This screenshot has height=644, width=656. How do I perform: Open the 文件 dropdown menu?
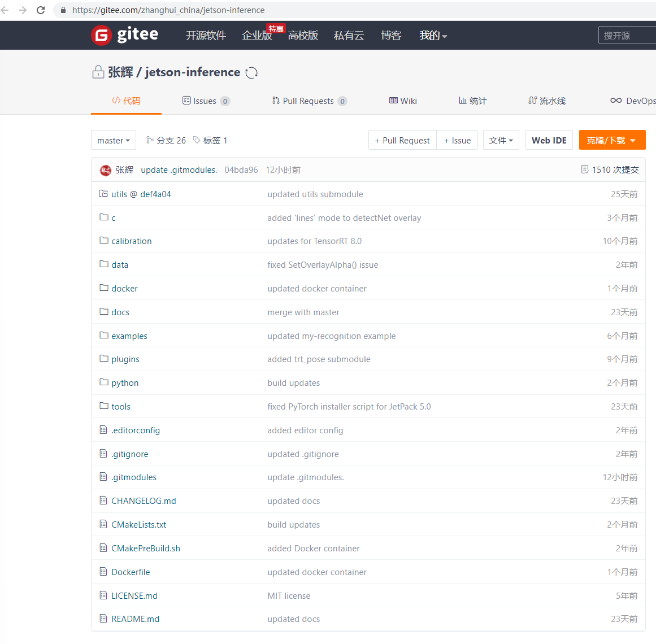(501, 140)
